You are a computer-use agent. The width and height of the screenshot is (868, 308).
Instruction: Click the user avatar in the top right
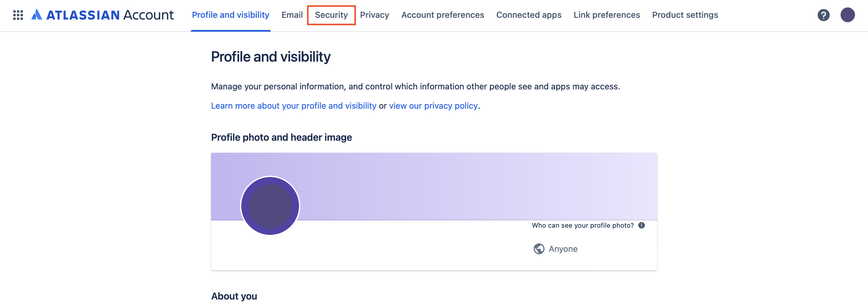[x=848, y=15]
